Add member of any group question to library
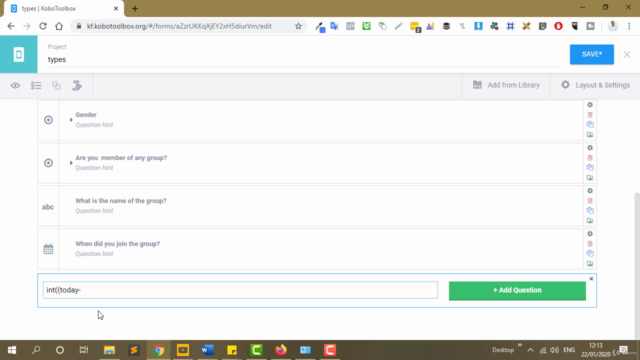This screenshot has width=640, height=360. (x=590, y=178)
